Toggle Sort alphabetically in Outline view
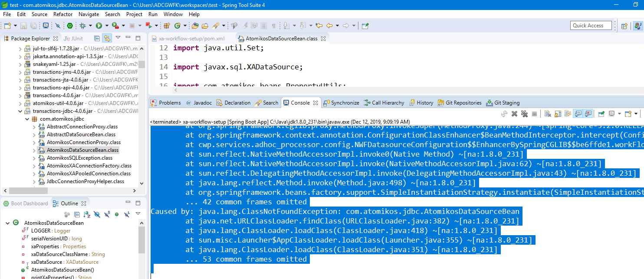The image size is (644, 279). point(87,214)
